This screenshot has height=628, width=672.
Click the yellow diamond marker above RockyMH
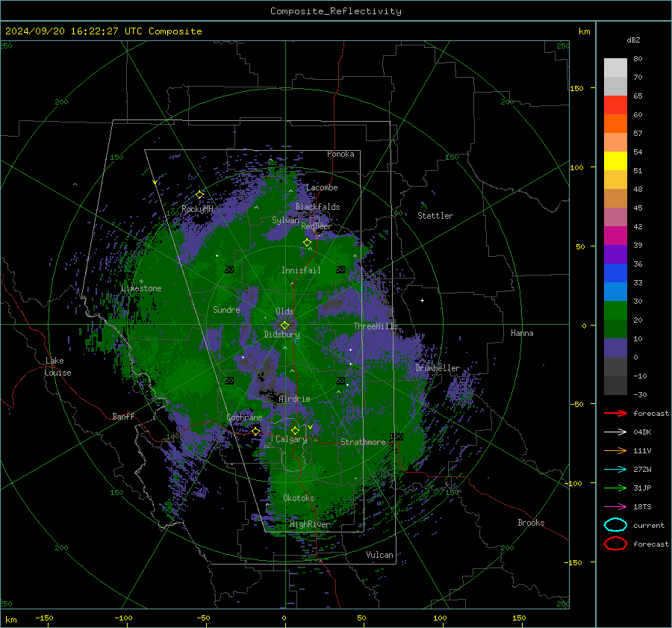coord(199,195)
